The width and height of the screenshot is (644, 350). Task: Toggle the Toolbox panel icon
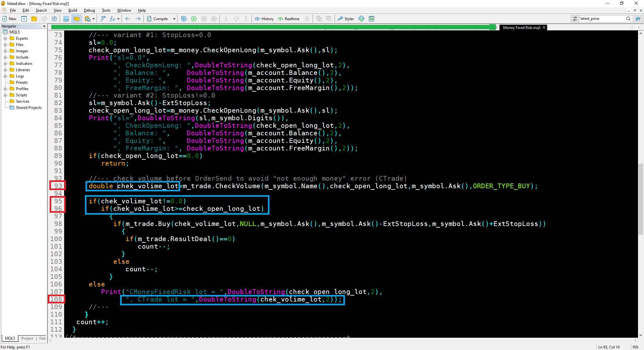(66, 19)
